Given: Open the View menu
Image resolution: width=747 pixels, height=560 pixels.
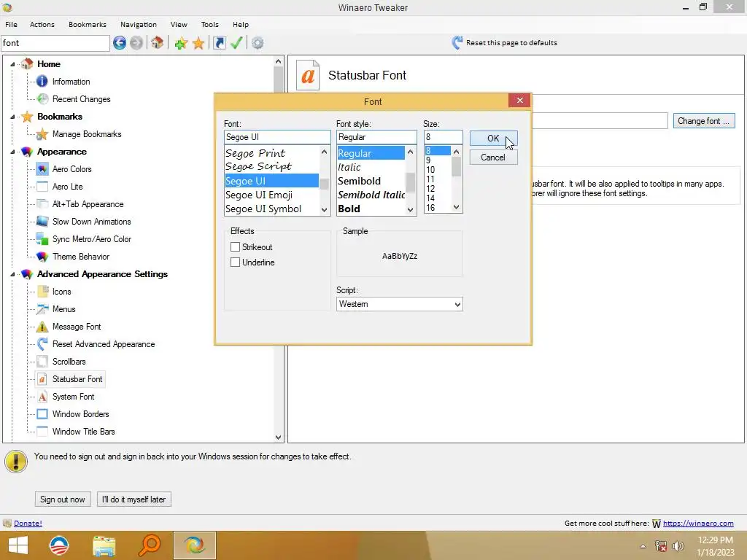Looking at the screenshot, I should 179,24.
